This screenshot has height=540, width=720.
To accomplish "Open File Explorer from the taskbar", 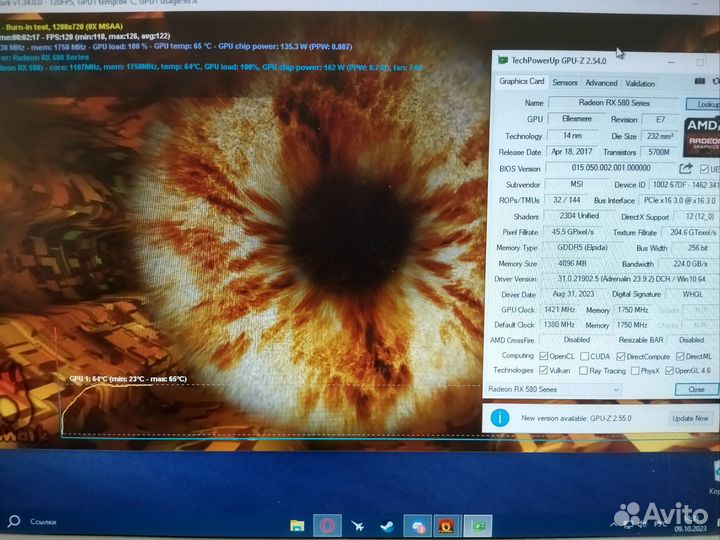I will 297,524.
